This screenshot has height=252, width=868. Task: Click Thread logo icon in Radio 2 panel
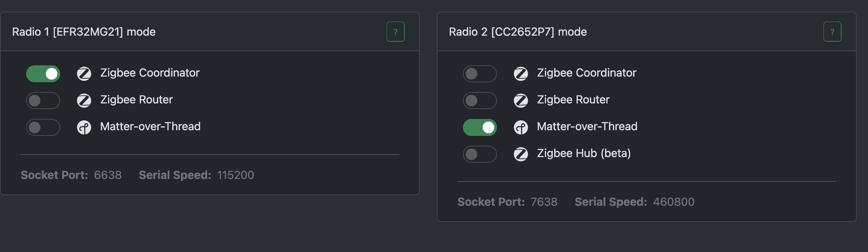click(521, 127)
